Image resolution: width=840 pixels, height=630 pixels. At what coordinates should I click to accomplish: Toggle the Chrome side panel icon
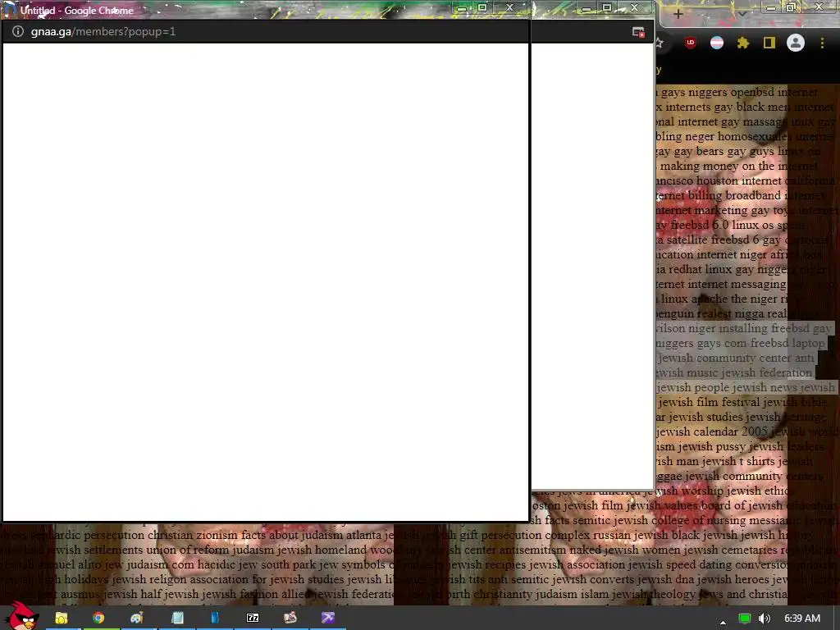[x=769, y=43]
